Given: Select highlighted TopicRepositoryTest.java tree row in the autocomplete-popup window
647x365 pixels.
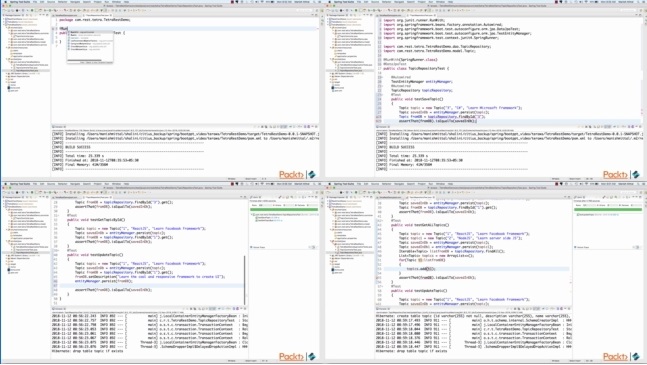Looking at the screenshot, I should [x=26, y=70].
